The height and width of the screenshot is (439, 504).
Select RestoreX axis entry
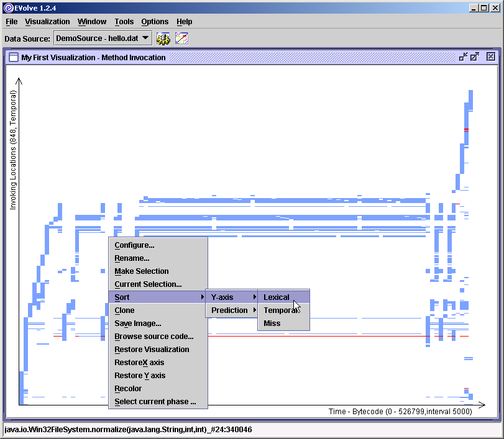pos(158,362)
